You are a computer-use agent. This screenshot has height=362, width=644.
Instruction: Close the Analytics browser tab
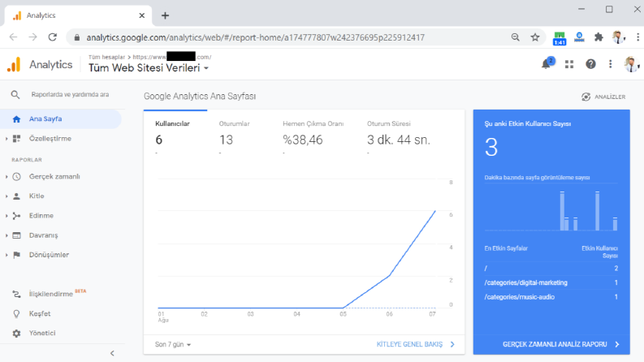point(141,15)
